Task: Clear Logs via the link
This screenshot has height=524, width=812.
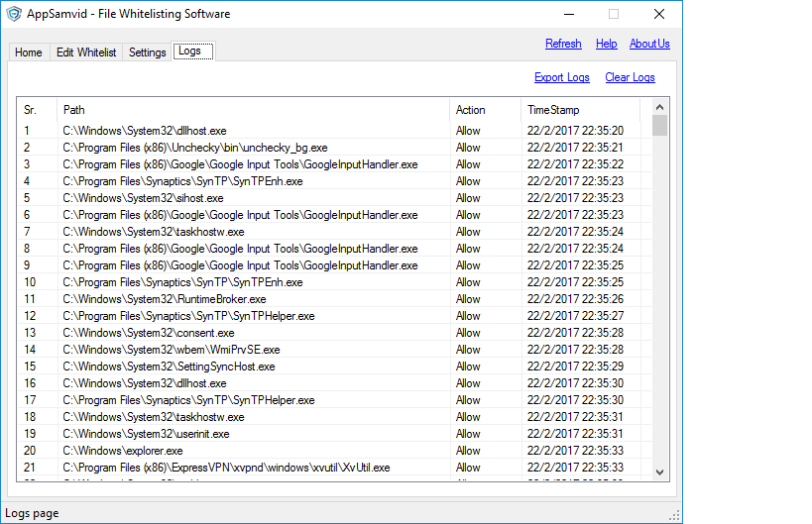Action: [x=630, y=77]
